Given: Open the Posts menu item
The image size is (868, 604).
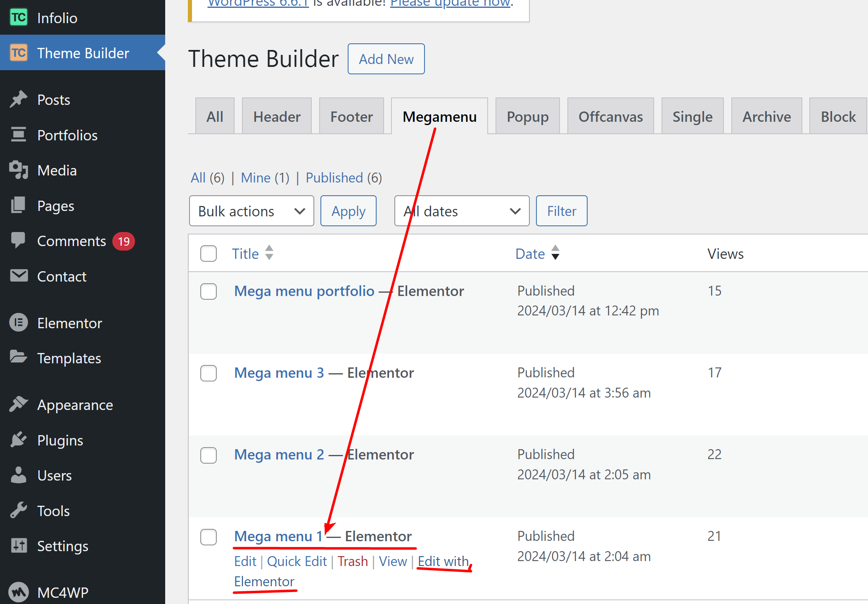Looking at the screenshot, I should [x=83, y=99].
